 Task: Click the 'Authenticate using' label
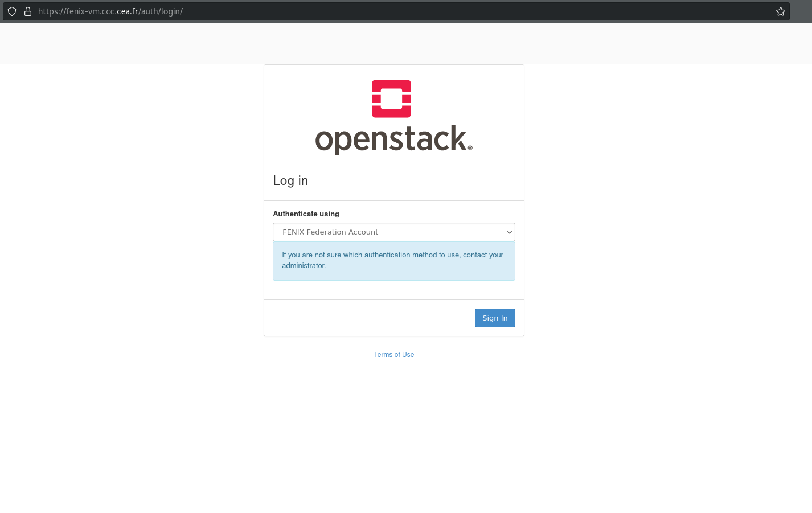click(306, 214)
